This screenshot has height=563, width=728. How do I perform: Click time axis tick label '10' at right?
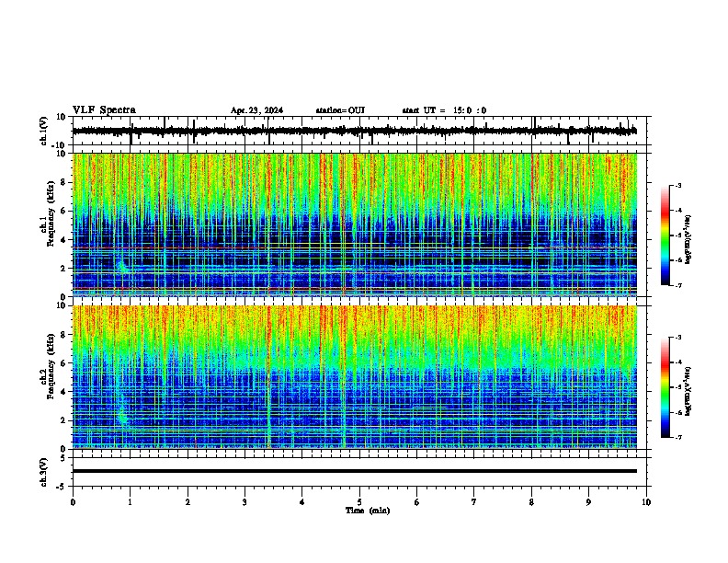point(646,502)
